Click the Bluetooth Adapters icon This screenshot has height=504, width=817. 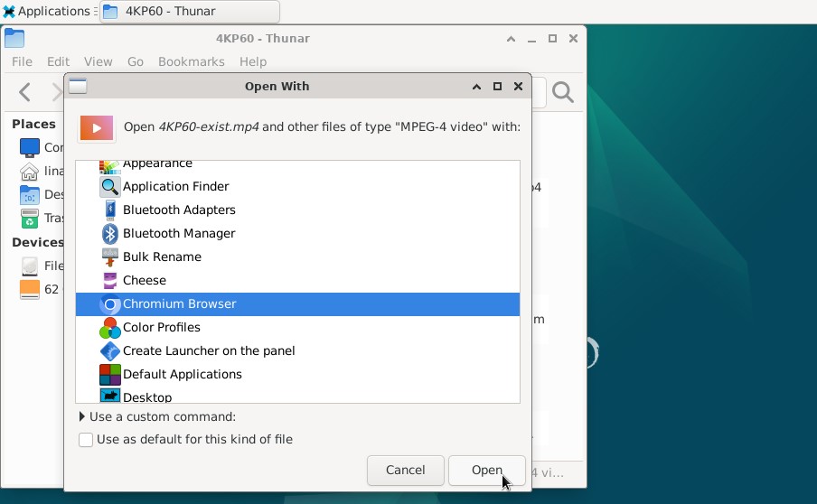[109, 210]
